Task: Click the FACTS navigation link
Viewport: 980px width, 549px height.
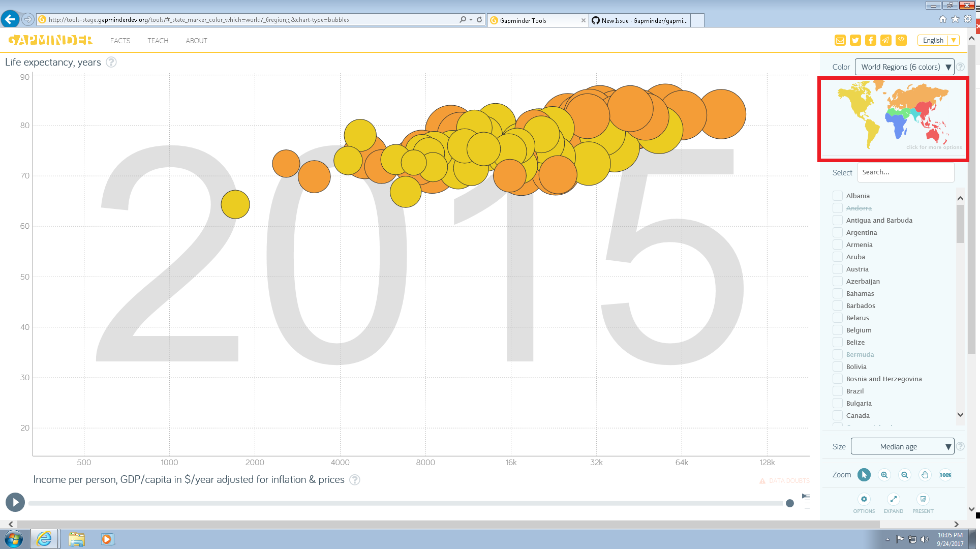Action: tap(120, 41)
